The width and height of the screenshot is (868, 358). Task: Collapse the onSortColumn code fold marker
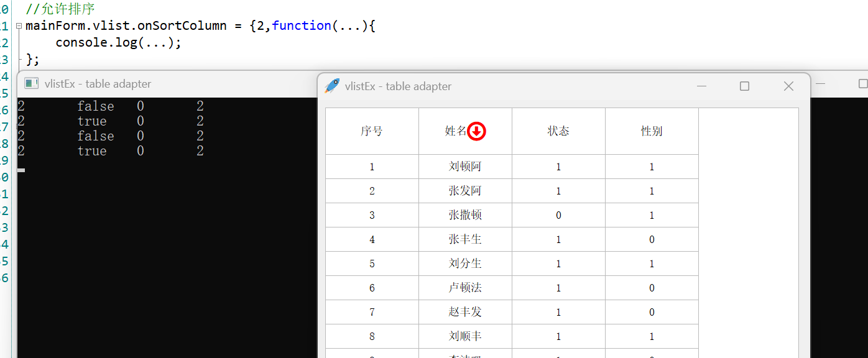[x=19, y=26]
